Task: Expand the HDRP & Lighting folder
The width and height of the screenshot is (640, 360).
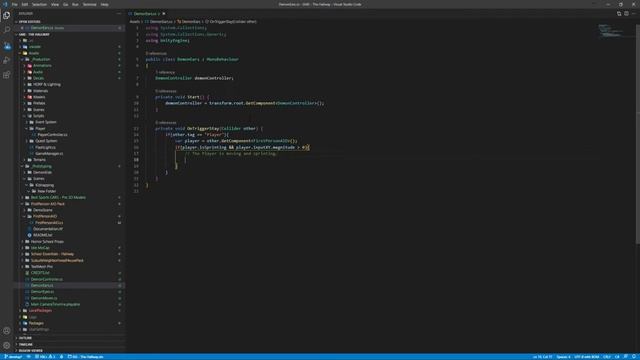Action: (47, 84)
